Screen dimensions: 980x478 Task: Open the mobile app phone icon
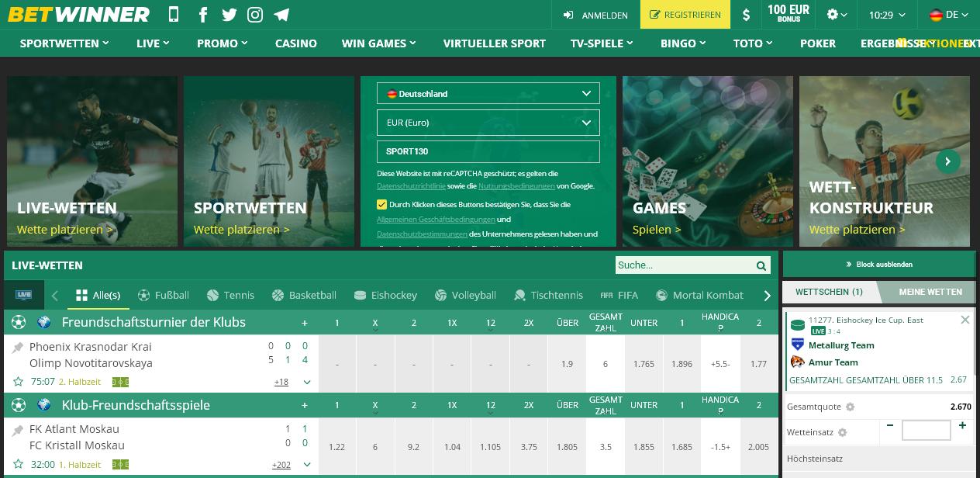point(174,15)
